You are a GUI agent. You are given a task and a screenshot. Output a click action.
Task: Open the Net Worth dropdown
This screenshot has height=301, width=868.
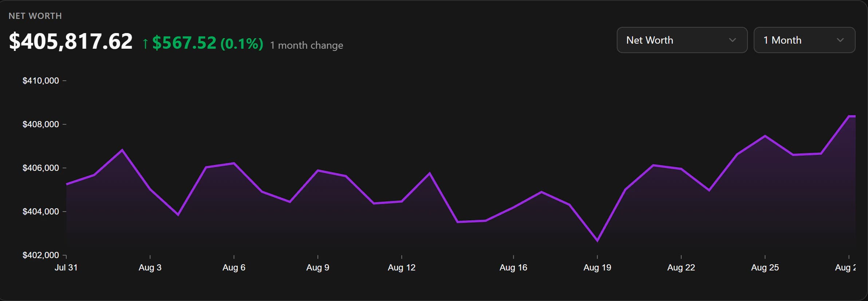682,40
